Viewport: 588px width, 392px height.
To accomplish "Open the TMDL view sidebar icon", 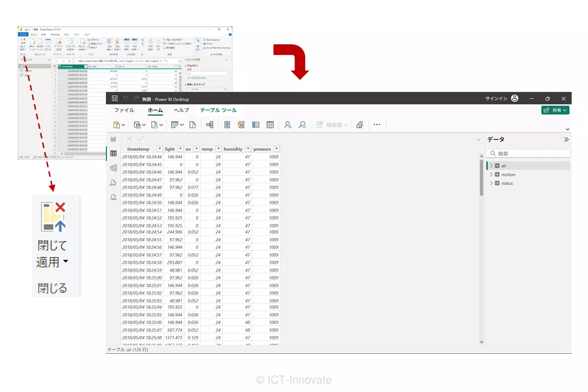I will [113, 197].
